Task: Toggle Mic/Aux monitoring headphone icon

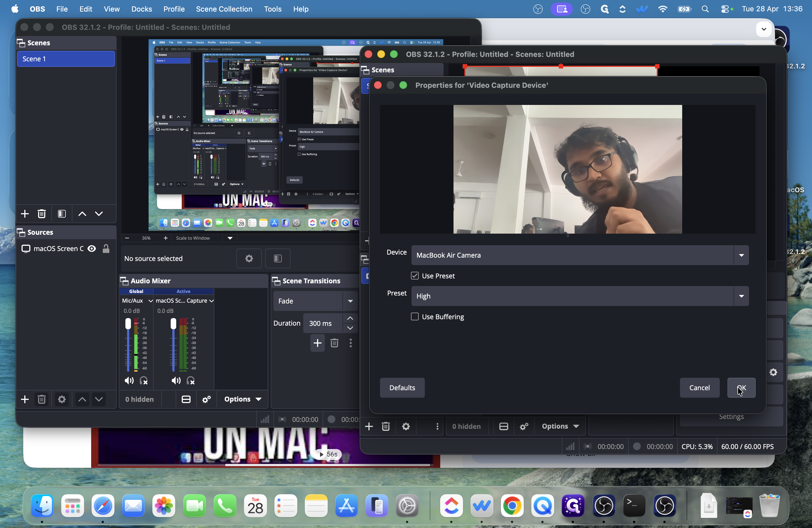Action: pos(144,381)
